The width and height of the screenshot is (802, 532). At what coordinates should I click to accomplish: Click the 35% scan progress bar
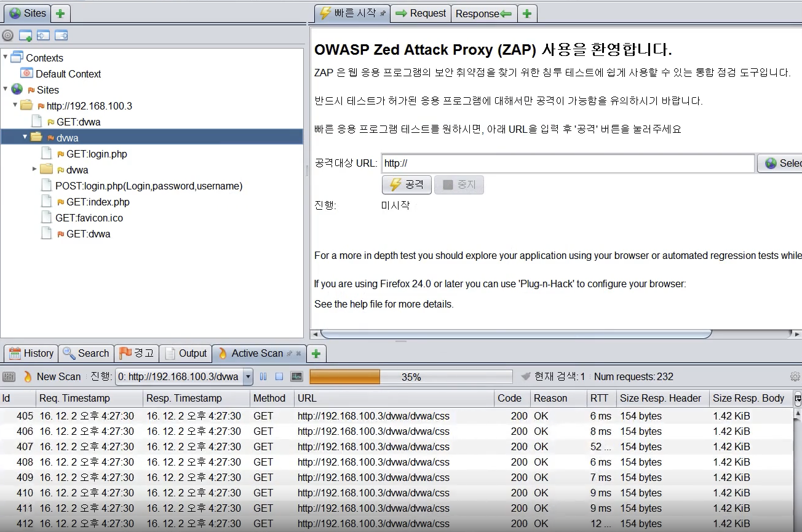tap(411, 377)
